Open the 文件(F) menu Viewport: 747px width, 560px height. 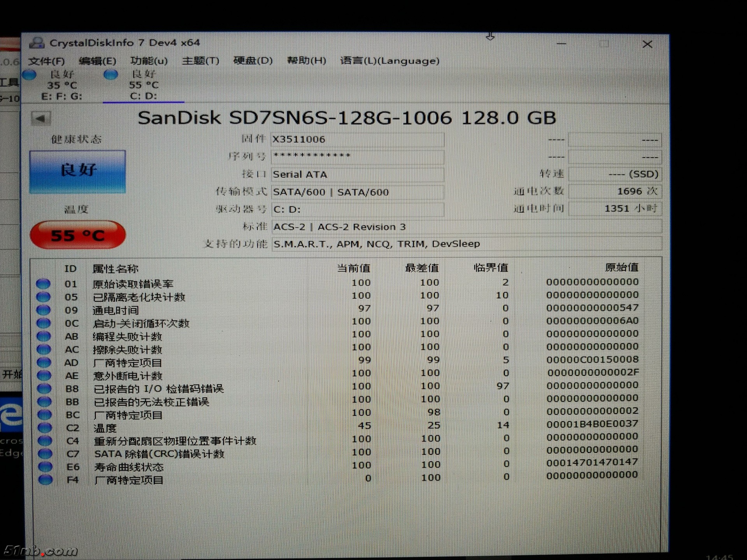click(x=46, y=61)
